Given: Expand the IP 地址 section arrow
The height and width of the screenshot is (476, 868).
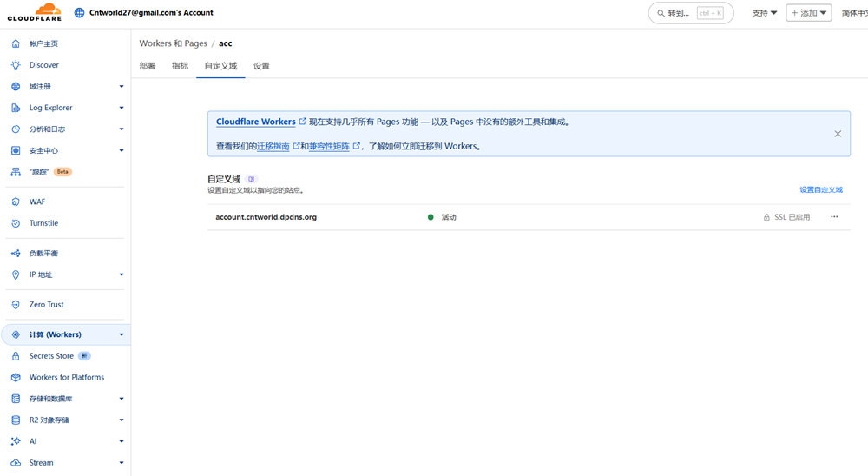Looking at the screenshot, I should point(122,274).
